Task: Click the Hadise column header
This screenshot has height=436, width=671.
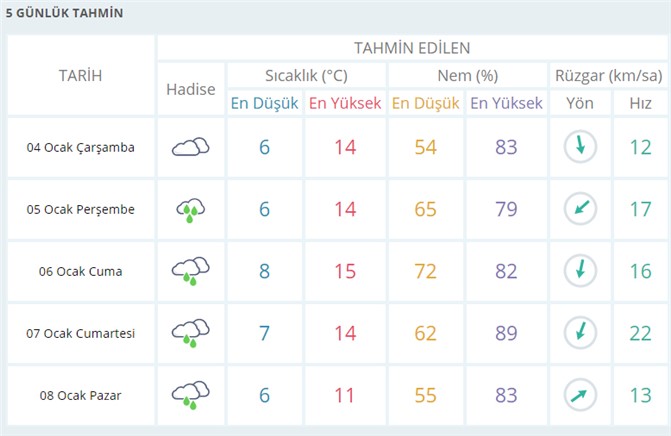Action: pos(190,89)
